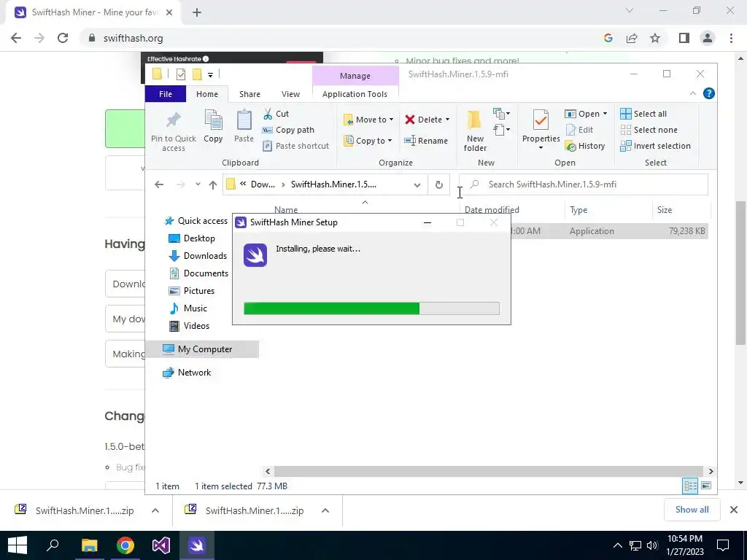Open recent locations dropdown arrow
Screen dimensions: 747x560
coord(198,184)
